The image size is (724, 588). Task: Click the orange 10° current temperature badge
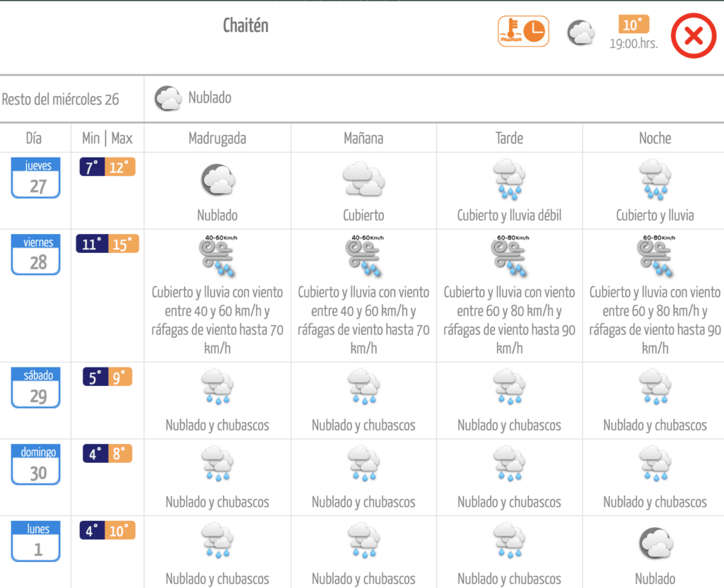633,25
